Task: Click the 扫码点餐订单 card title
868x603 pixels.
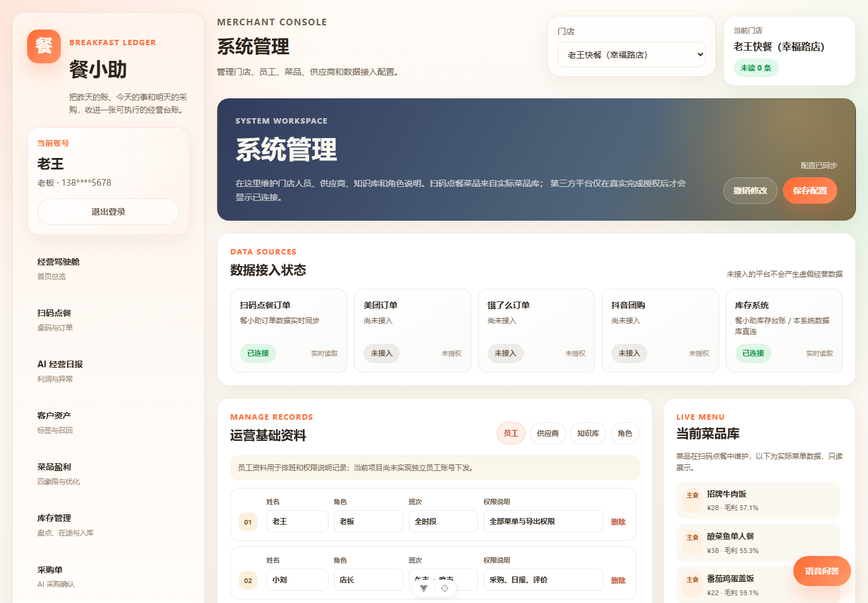Action: click(x=265, y=305)
